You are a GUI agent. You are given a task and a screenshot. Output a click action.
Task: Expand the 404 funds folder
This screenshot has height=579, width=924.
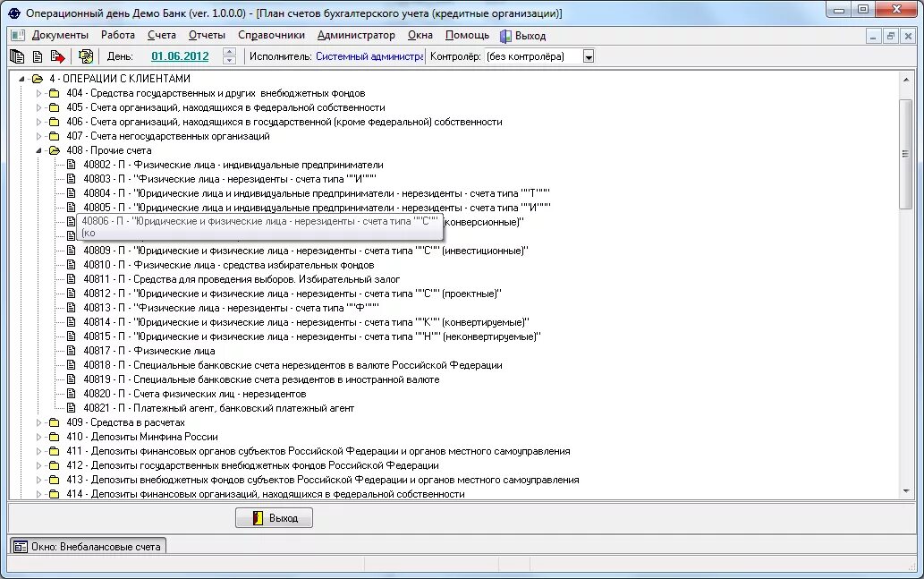pyautogui.click(x=38, y=93)
